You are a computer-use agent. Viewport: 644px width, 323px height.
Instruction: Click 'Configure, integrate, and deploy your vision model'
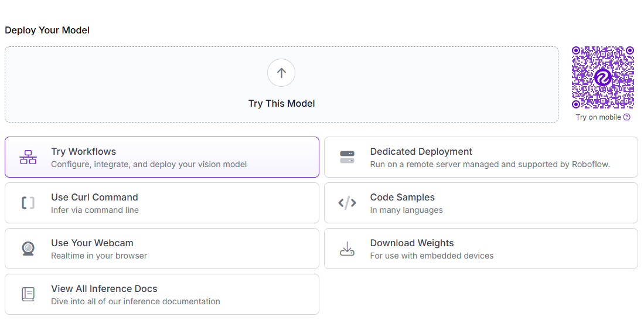point(149,164)
